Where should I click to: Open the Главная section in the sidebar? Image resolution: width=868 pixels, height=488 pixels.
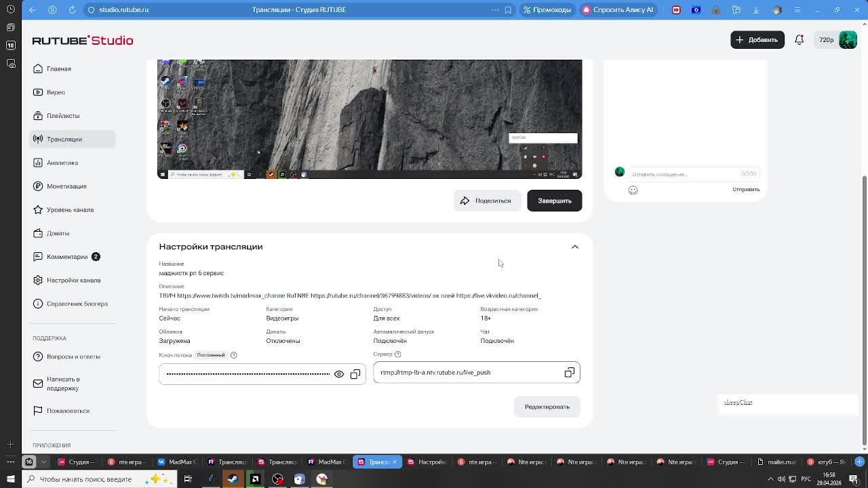pos(72,68)
